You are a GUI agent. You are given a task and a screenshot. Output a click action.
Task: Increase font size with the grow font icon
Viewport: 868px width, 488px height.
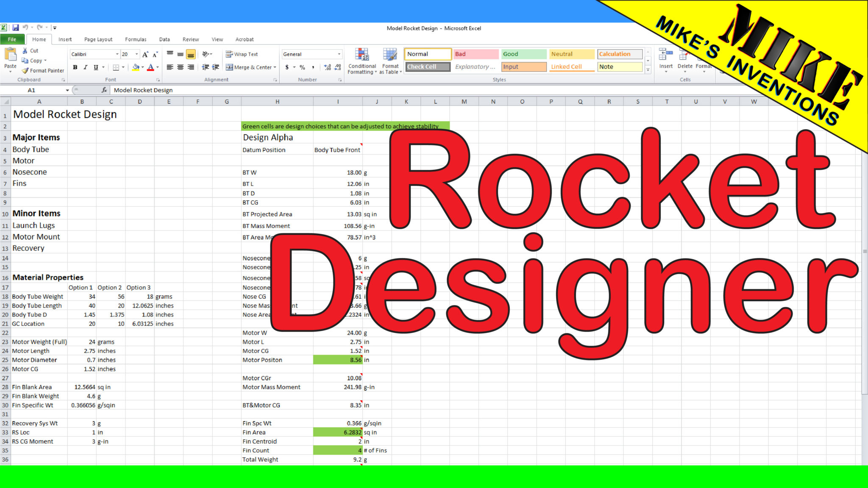pos(145,54)
